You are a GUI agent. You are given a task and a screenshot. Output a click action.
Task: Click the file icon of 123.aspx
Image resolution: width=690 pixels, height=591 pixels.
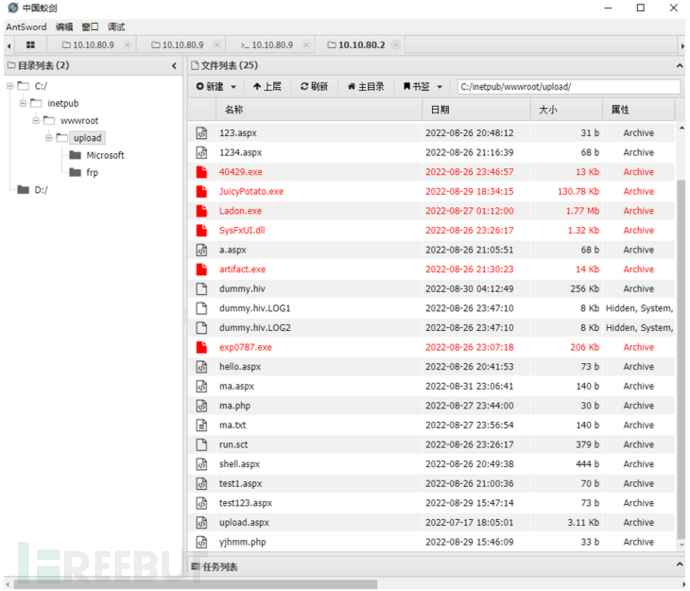coord(202,133)
